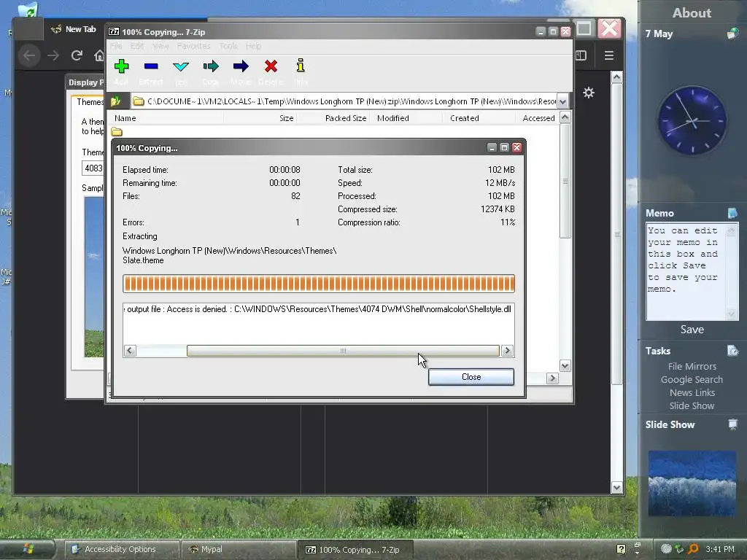Click the analog clock in the sidebar
This screenshot has width=747, height=560.
tap(692, 120)
